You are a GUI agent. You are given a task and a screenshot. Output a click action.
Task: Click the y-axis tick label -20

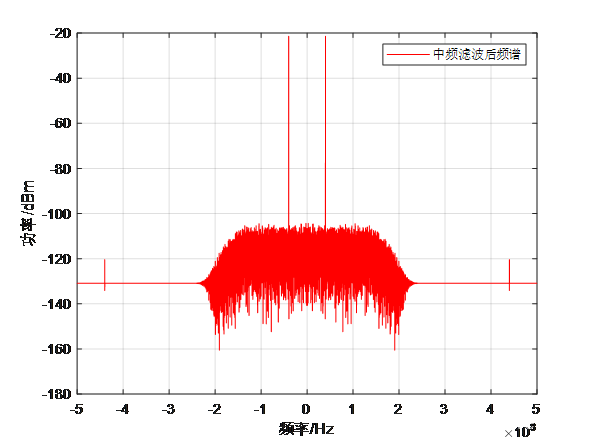(x=61, y=33)
